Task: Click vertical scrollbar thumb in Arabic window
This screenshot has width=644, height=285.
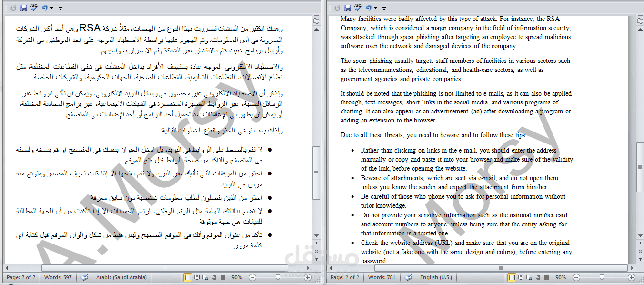Action: pyautogui.click(x=317, y=173)
